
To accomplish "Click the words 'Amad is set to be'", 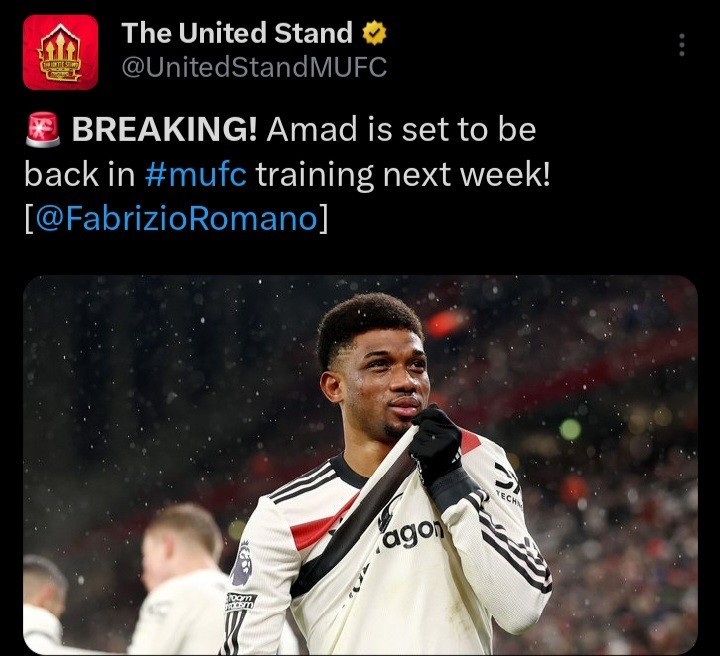I will point(401,129).
